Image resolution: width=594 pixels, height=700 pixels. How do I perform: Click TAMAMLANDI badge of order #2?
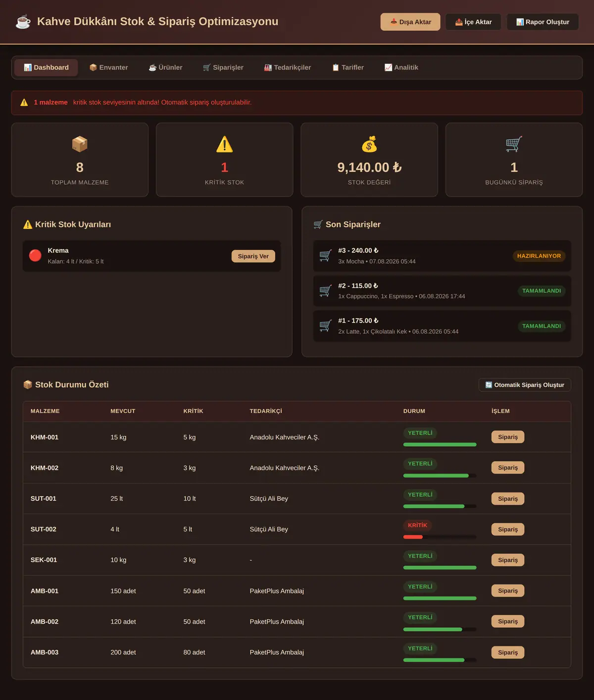tap(542, 291)
